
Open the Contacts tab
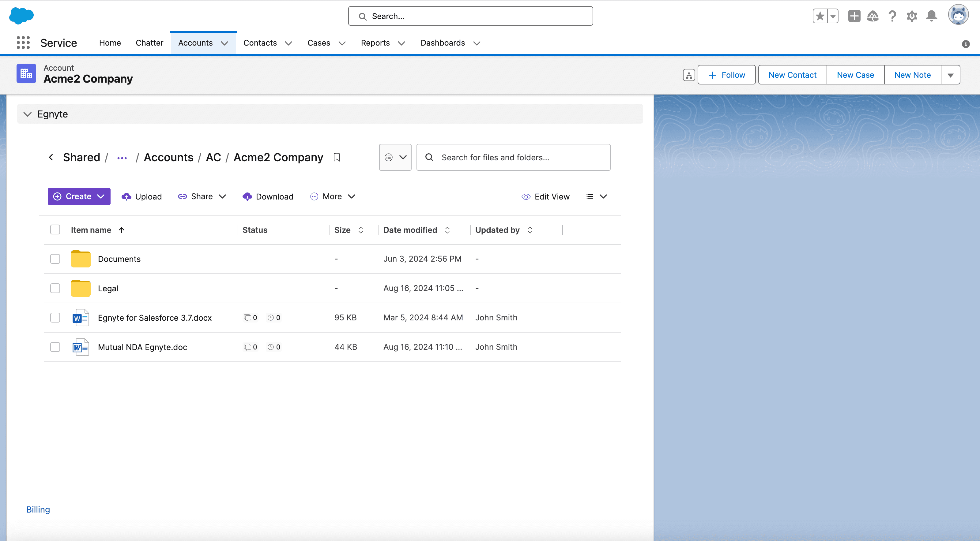260,43
